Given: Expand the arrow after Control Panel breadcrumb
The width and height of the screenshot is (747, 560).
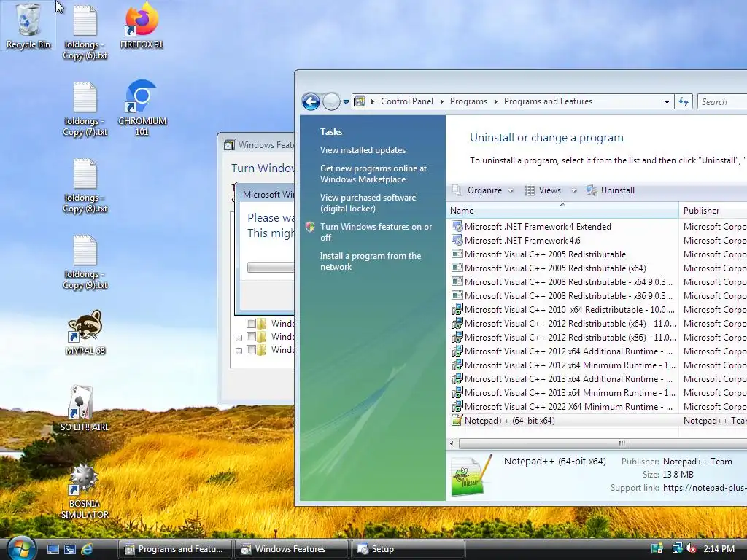Looking at the screenshot, I should [x=441, y=101].
